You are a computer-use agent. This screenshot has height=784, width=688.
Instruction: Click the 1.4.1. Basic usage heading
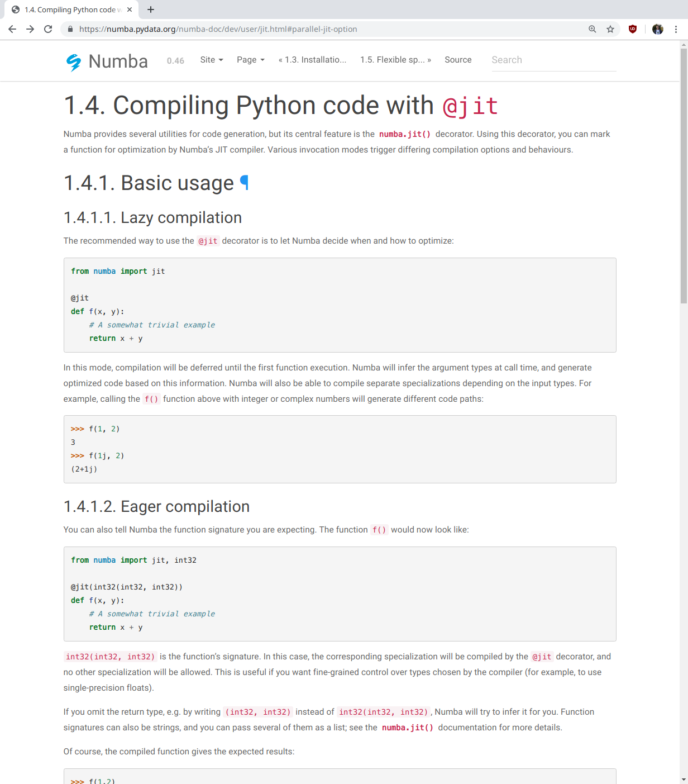tap(149, 183)
